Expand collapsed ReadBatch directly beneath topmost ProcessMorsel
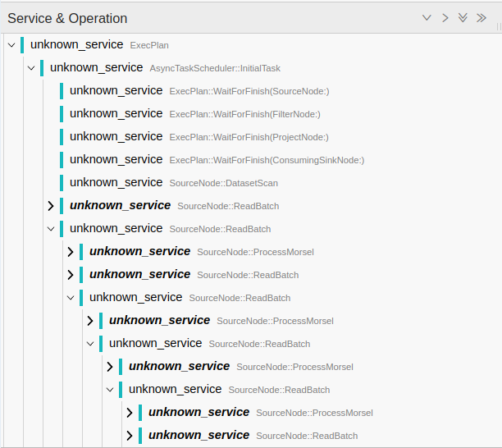The image size is (502, 448). [x=71, y=275]
